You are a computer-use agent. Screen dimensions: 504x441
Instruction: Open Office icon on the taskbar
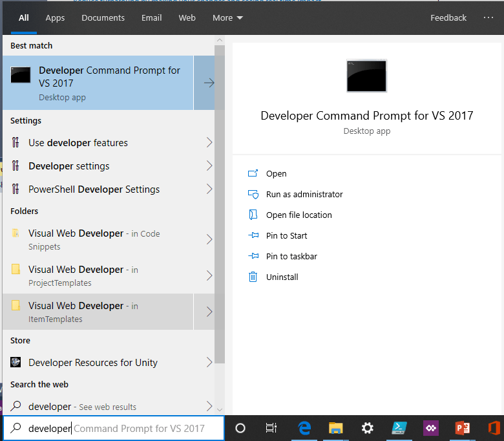point(494,428)
